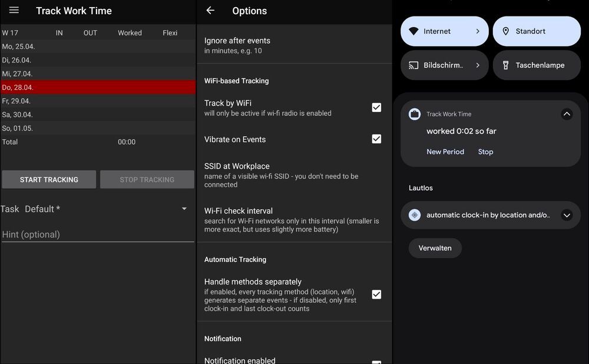
Task: Expand the automatic clock-in notification
Action: 567,215
